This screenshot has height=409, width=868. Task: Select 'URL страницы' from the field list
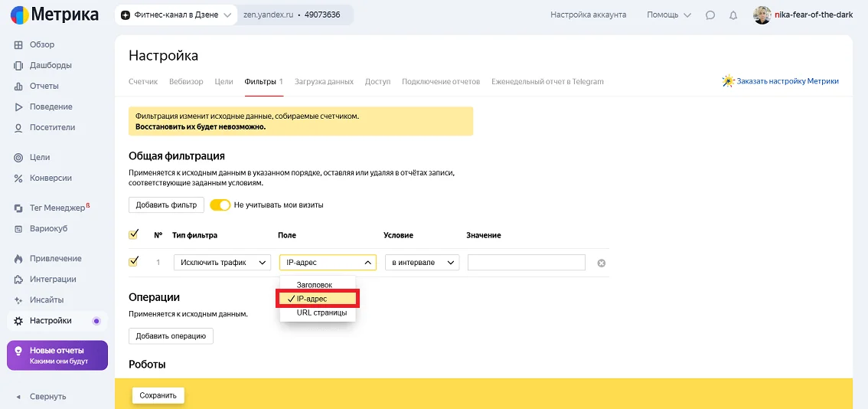pyautogui.click(x=321, y=312)
